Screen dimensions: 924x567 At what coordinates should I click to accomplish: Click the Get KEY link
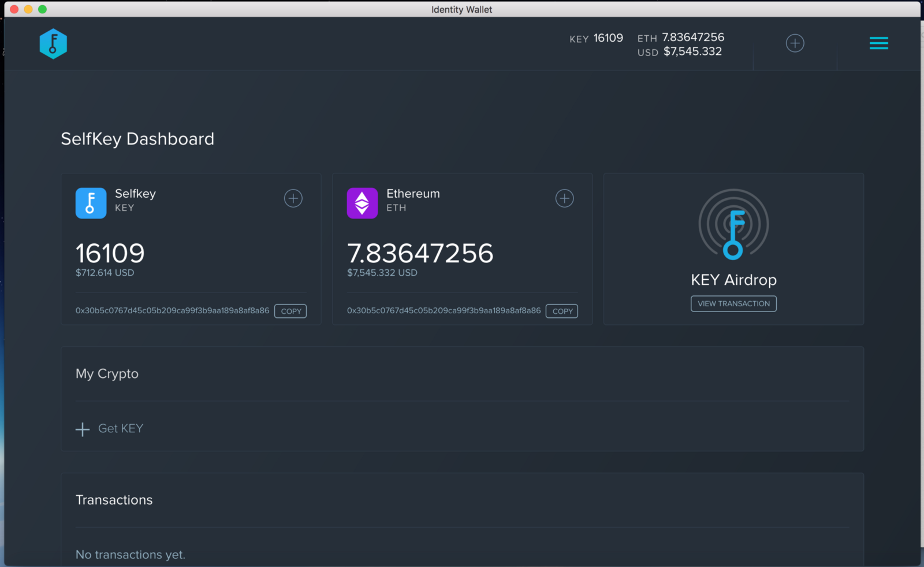(121, 428)
